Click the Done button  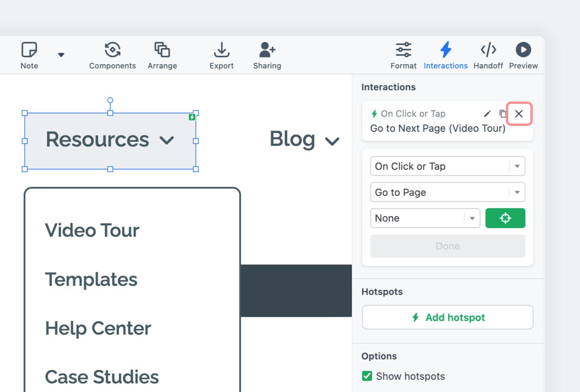448,246
